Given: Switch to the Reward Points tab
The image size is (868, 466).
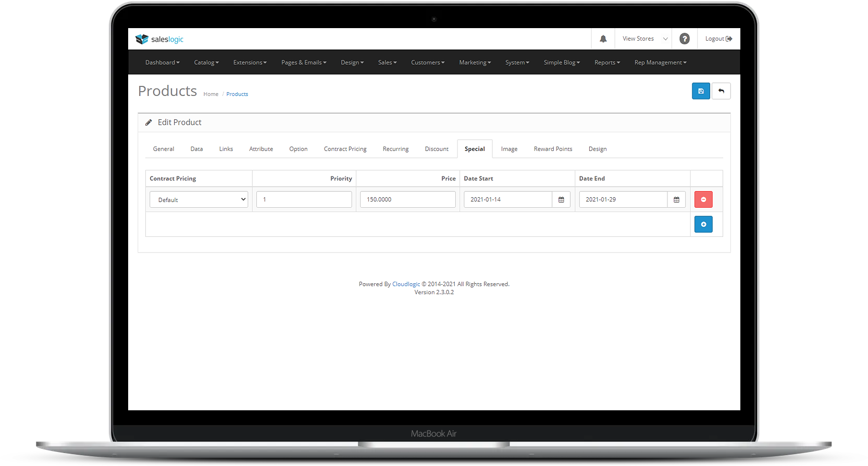Looking at the screenshot, I should (x=553, y=149).
